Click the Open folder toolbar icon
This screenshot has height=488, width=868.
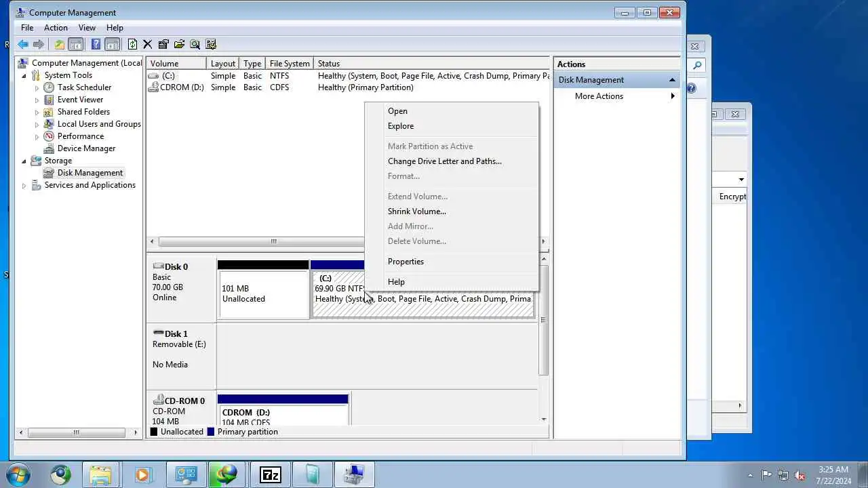pyautogui.click(x=179, y=44)
